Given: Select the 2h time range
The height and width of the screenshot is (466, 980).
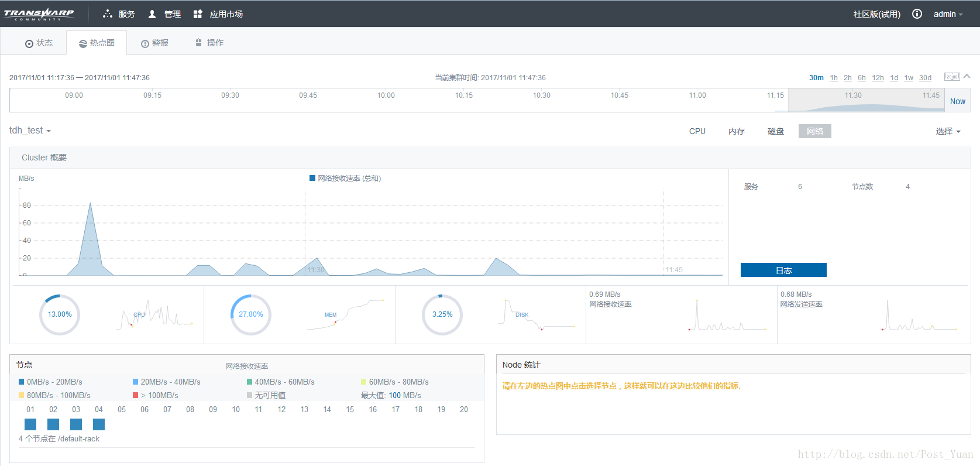Looking at the screenshot, I should pos(848,78).
